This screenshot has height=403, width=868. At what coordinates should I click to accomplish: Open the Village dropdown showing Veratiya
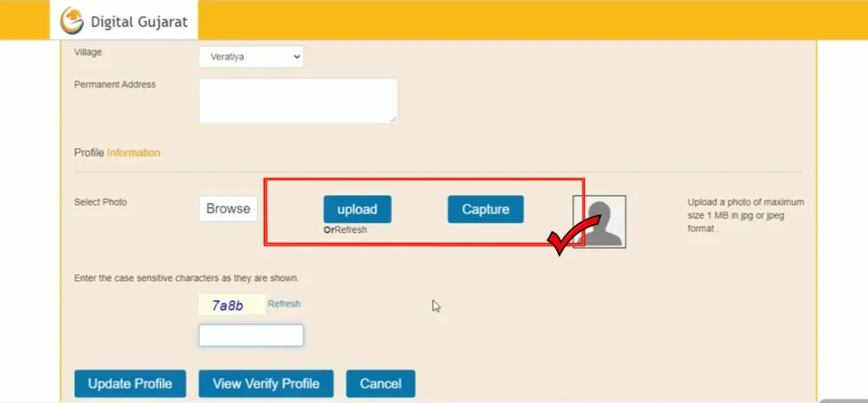251,57
